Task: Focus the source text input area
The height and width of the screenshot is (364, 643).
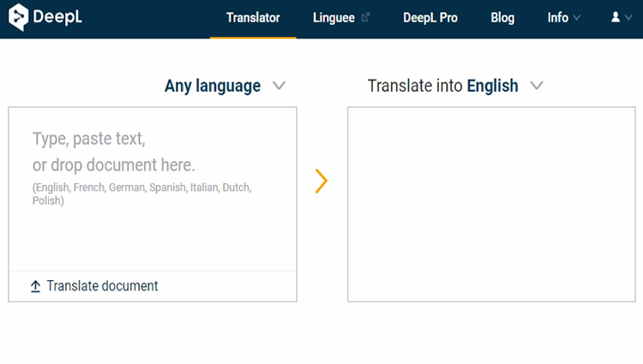Action: pos(153,188)
